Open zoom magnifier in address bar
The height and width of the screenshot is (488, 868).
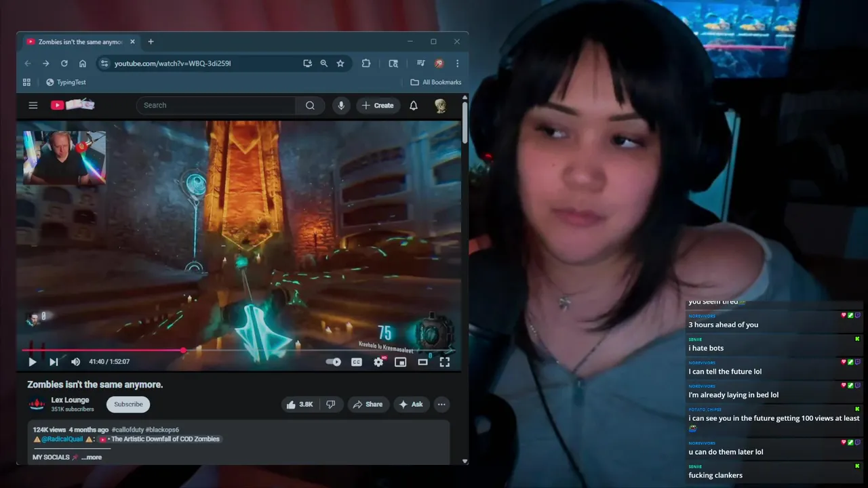(x=323, y=63)
